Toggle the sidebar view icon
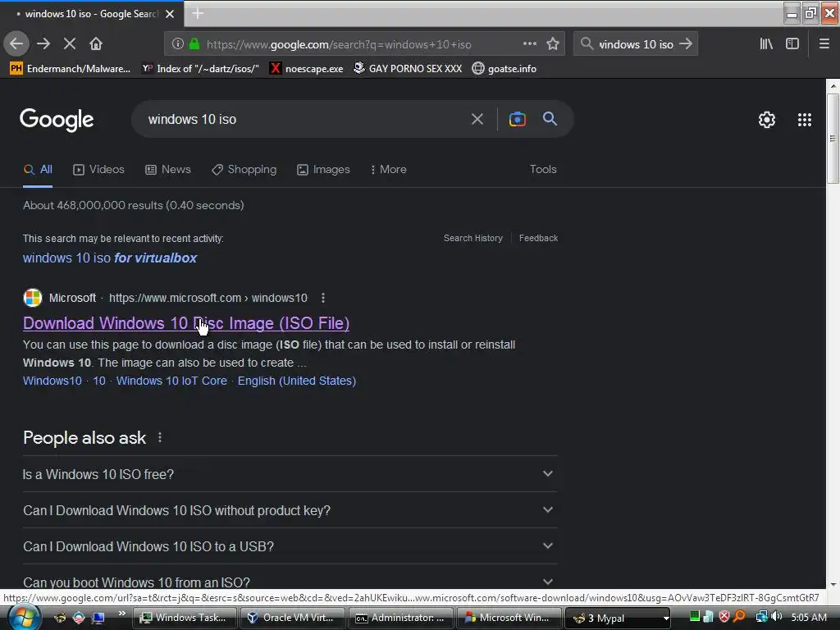840x630 pixels. point(792,44)
